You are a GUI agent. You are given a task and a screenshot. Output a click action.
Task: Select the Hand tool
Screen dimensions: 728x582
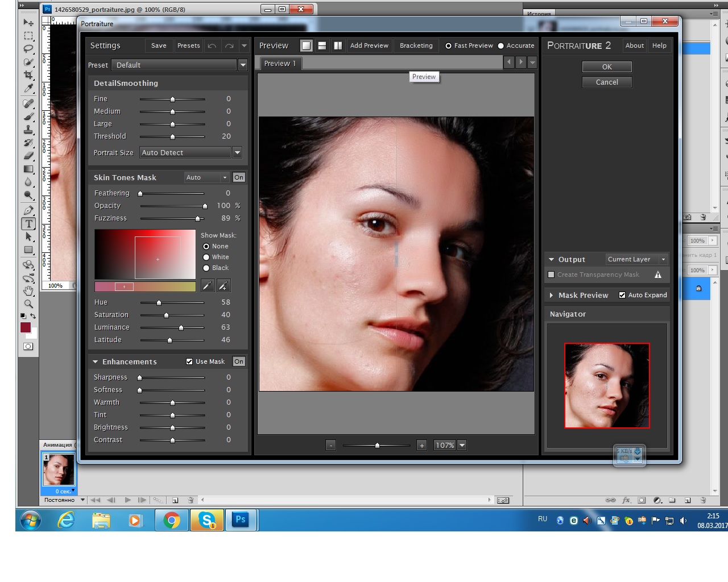click(28, 291)
